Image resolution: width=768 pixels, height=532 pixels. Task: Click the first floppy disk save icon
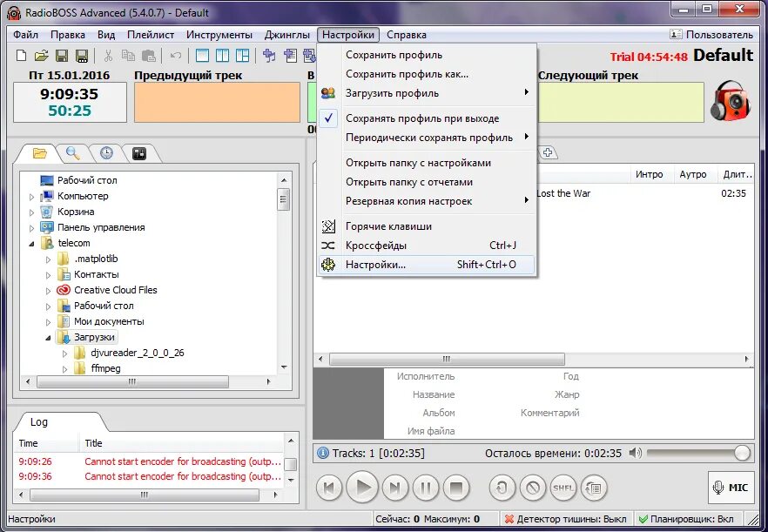click(62, 56)
